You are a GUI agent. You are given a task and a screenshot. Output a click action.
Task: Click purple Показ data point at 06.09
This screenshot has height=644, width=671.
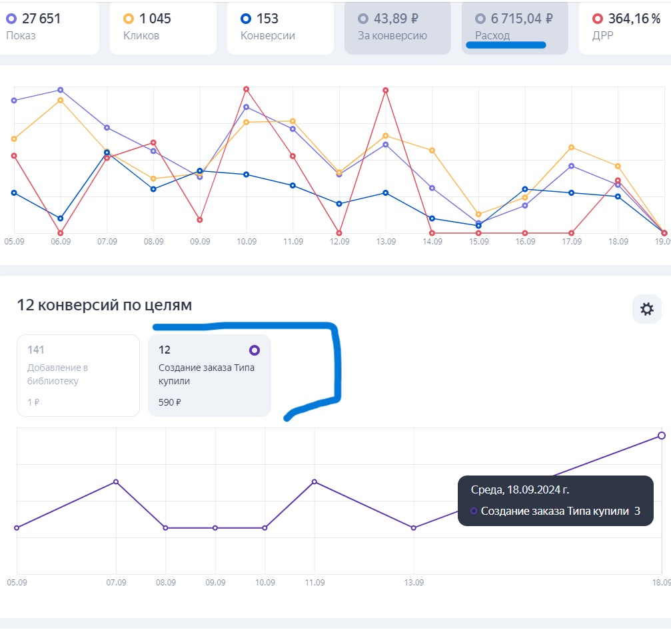(61, 90)
